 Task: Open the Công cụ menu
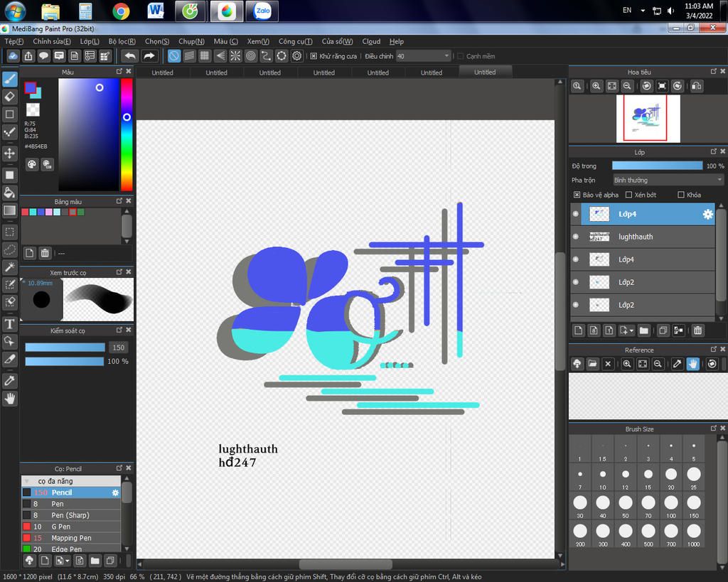[295, 41]
